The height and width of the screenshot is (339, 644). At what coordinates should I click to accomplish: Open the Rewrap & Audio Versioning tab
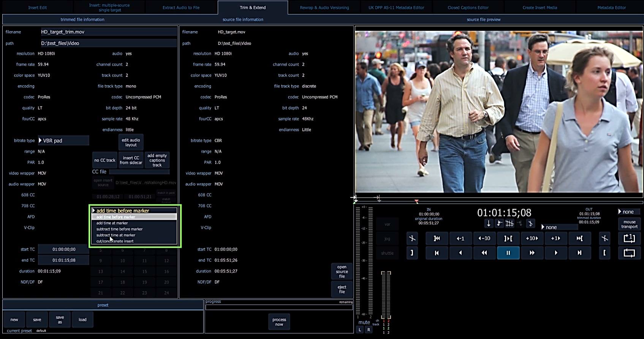tap(324, 8)
